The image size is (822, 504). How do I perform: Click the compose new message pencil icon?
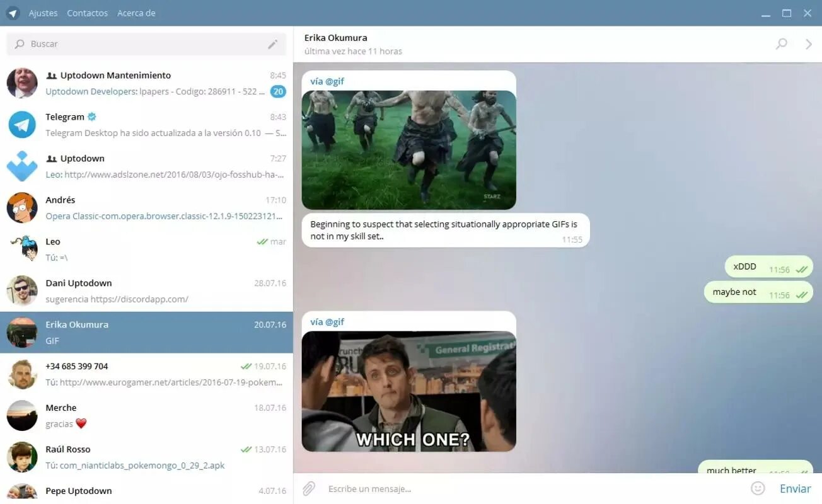[273, 44]
